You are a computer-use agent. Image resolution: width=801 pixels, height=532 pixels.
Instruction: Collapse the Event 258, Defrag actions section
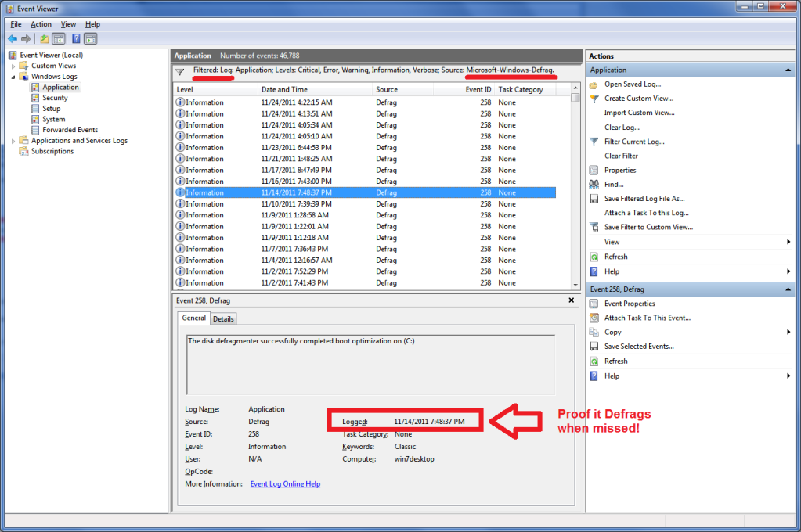point(788,289)
